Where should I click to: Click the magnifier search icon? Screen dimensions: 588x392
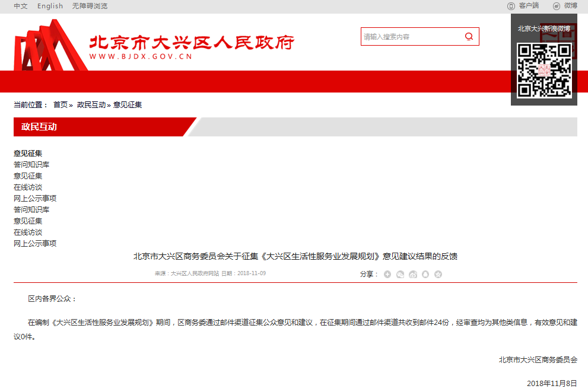pos(469,37)
